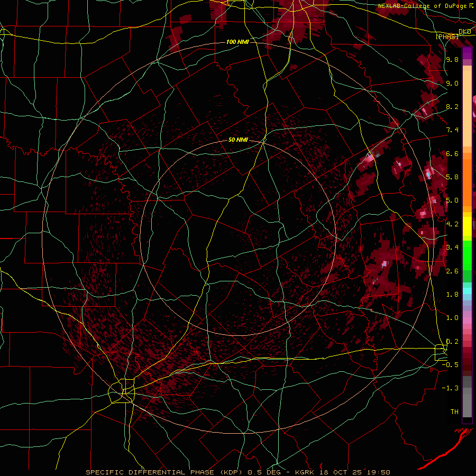476x476 pixels.
Task: Click the 2.6 legend value
Action: (452, 271)
